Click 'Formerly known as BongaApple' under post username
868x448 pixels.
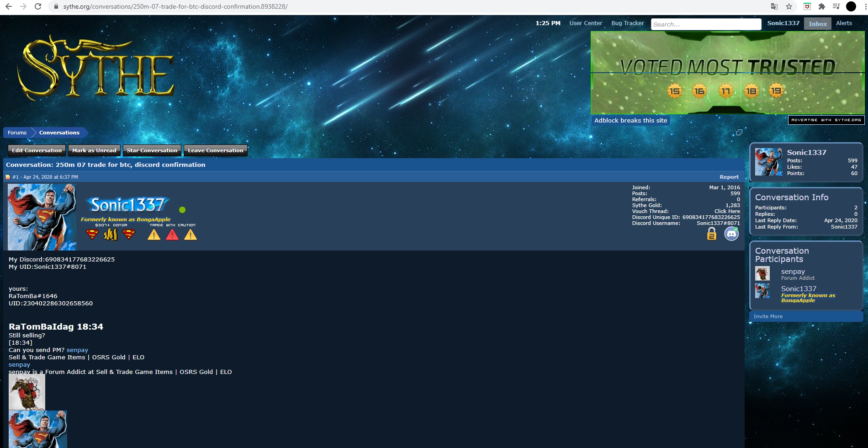pos(126,219)
